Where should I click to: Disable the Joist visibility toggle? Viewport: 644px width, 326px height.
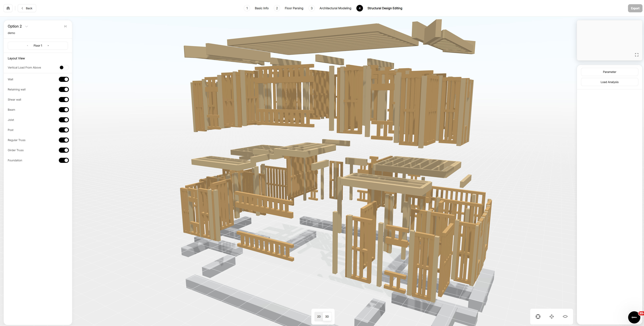point(64,120)
